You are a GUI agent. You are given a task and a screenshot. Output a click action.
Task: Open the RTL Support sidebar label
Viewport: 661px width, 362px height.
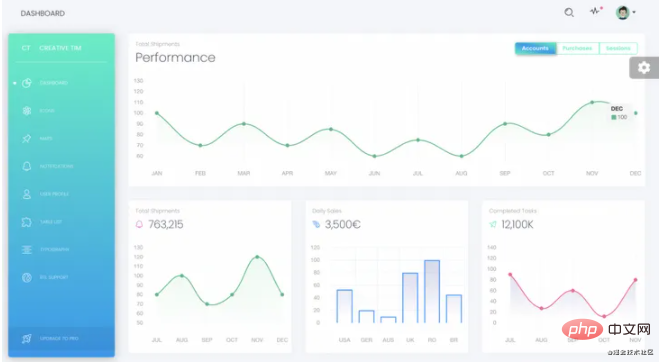tap(54, 277)
